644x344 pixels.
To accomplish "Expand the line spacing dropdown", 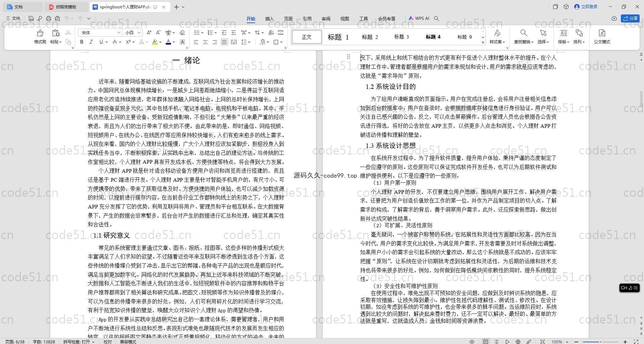I will click(249, 42).
